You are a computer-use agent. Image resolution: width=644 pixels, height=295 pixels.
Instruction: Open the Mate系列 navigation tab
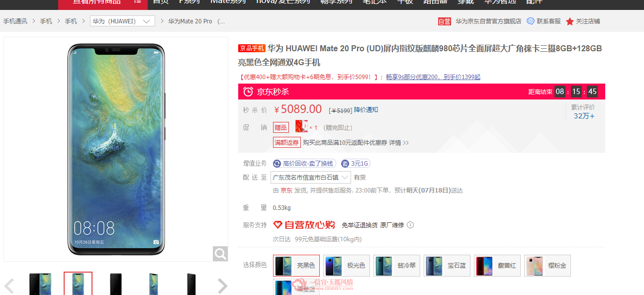(228, 1)
